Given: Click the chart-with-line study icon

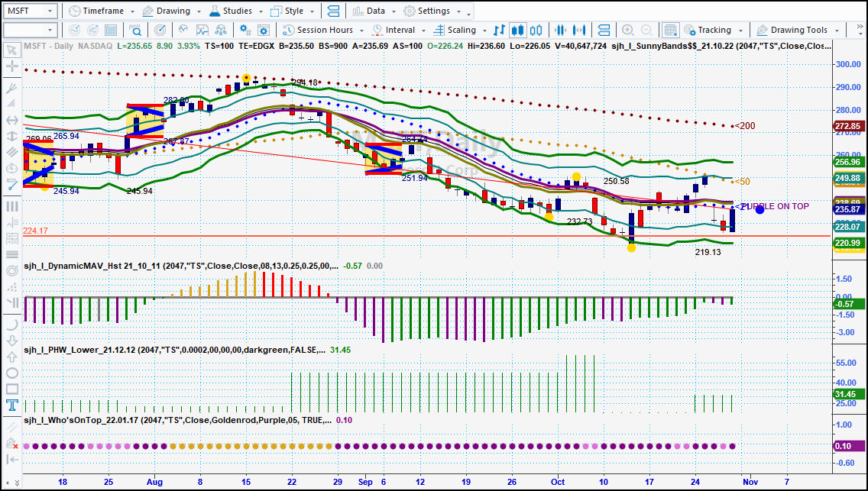Looking at the screenshot, I should coord(202,30).
